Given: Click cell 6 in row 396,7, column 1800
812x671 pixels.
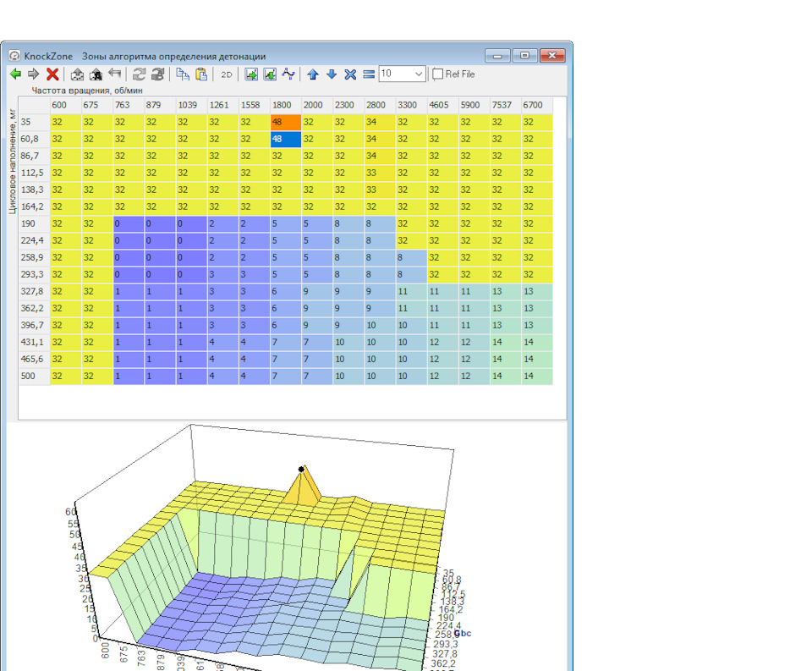Looking at the screenshot, I should pos(286,326).
